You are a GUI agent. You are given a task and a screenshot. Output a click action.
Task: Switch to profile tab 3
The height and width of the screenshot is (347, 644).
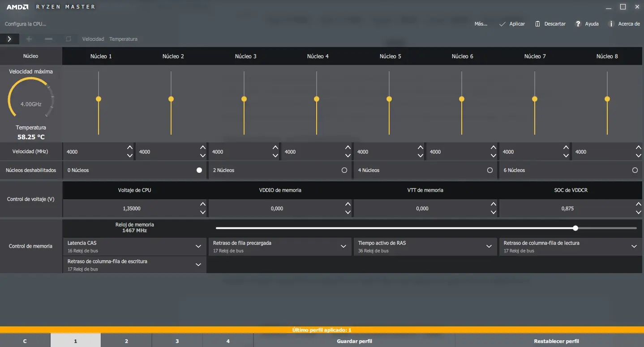[177, 341]
